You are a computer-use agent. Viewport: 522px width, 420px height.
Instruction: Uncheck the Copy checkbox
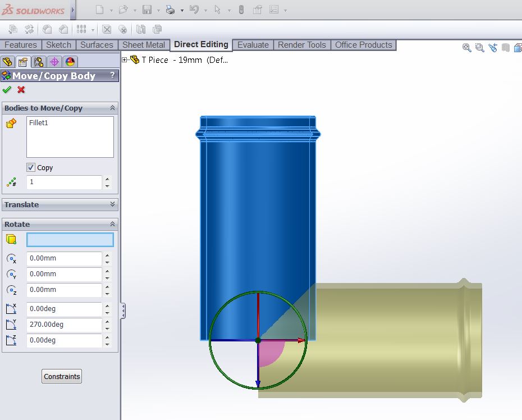click(x=31, y=167)
